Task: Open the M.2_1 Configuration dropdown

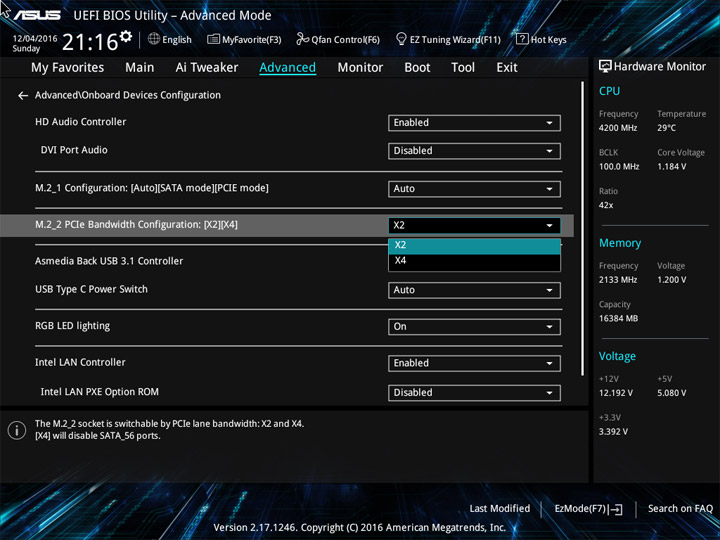Action: tap(474, 189)
